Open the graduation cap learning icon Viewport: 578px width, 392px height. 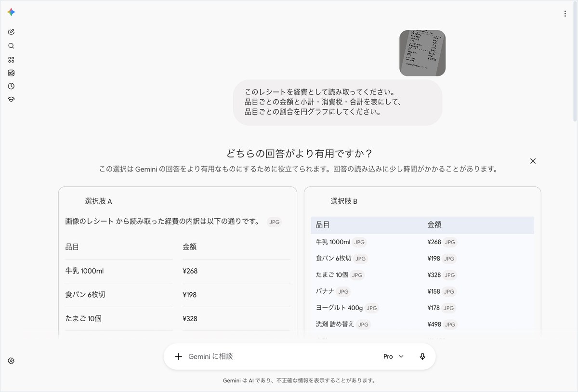pyautogui.click(x=11, y=99)
